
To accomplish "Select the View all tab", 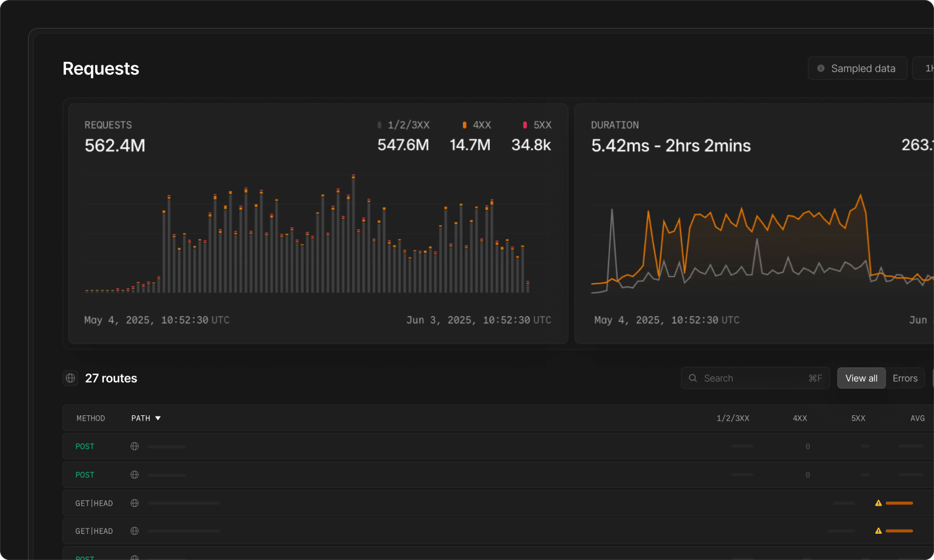I will coord(861,378).
